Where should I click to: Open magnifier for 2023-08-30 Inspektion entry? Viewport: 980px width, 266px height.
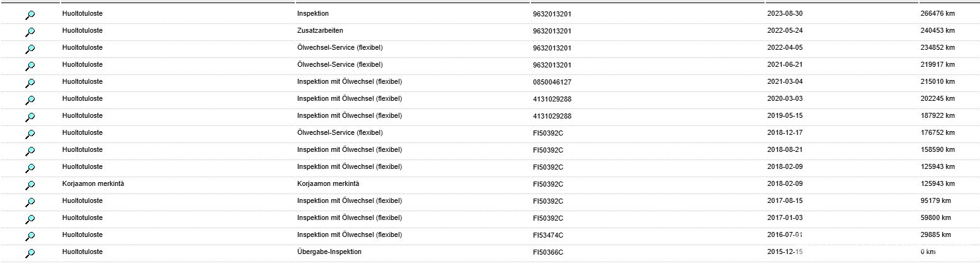coord(30,15)
